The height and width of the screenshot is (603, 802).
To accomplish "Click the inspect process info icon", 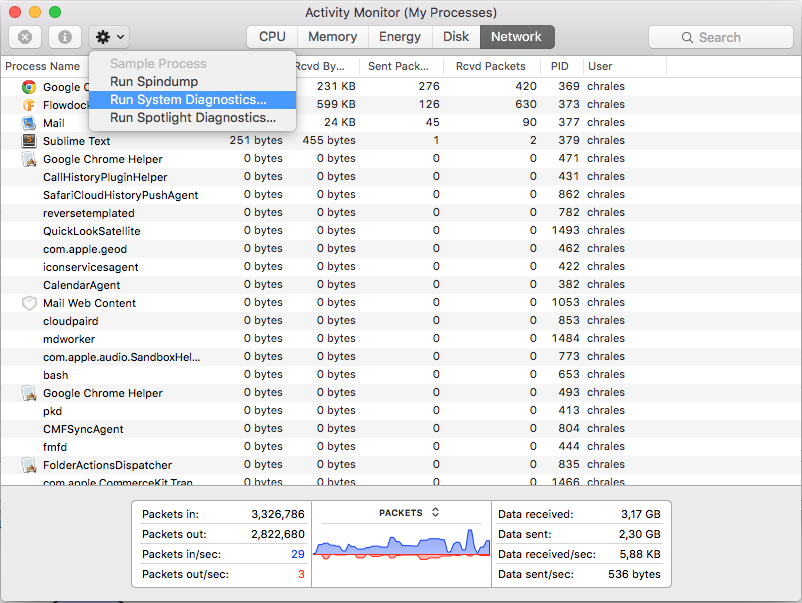I will pos(65,37).
